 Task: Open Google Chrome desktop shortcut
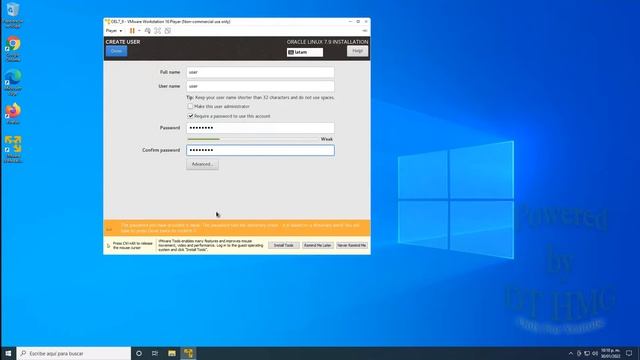13,49
